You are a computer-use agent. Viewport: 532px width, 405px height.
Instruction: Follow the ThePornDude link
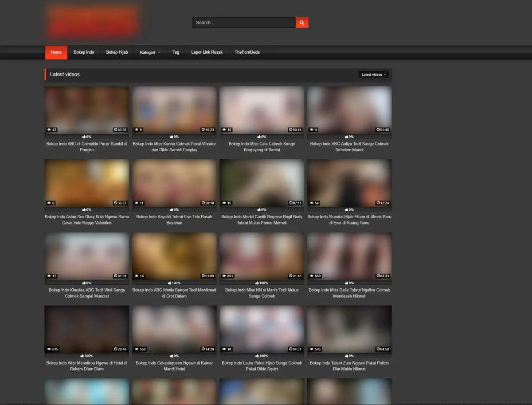coord(247,52)
